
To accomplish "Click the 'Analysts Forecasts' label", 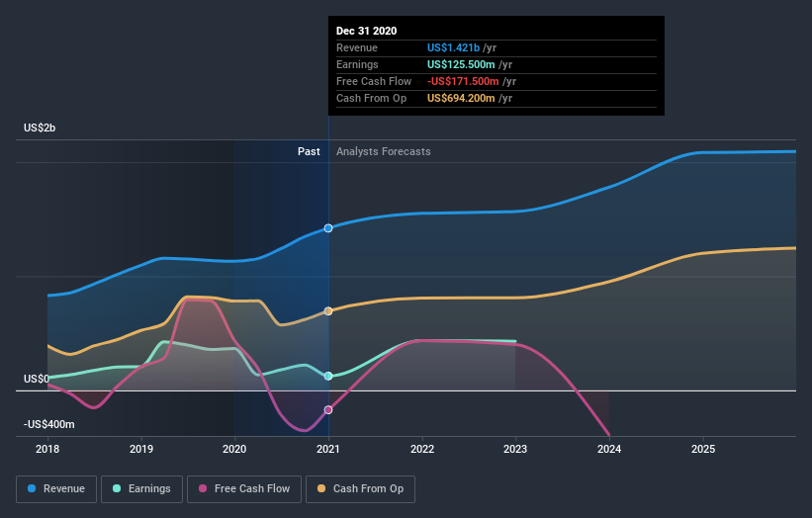I will [x=383, y=151].
